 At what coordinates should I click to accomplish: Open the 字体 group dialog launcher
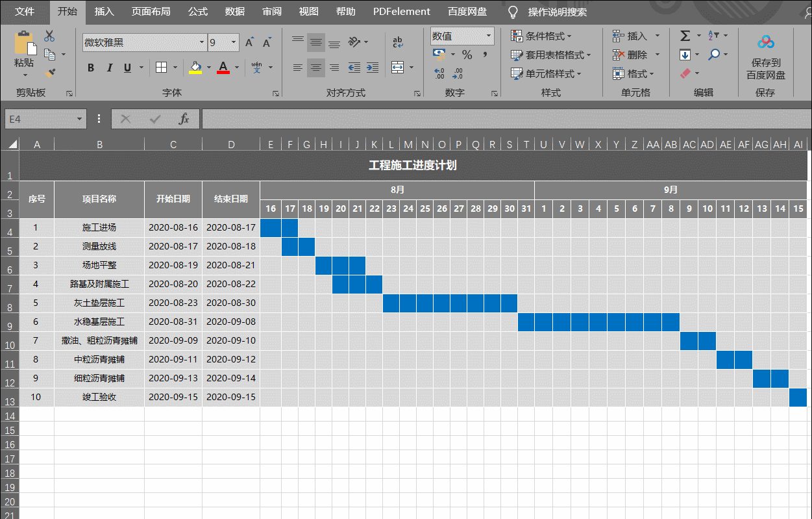pyautogui.click(x=276, y=94)
